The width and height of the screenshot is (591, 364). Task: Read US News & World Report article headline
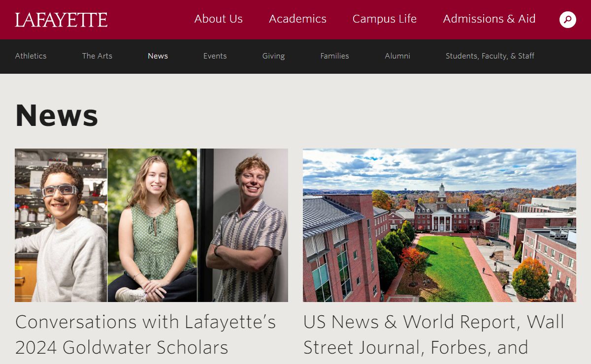[433, 334]
